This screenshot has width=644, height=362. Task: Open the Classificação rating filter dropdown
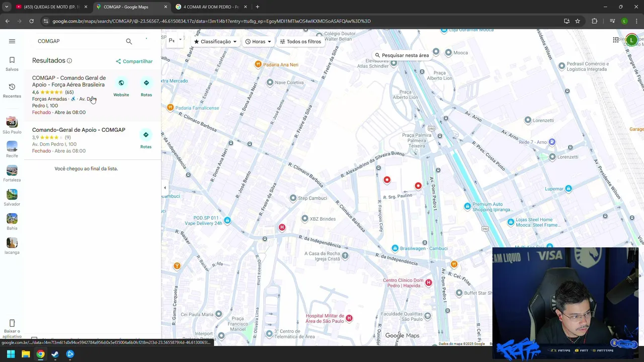215,42
